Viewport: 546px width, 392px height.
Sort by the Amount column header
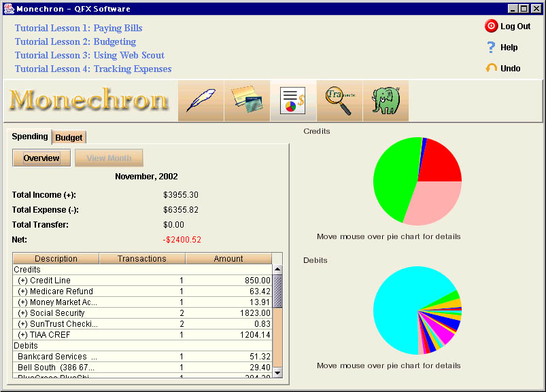(228, 259)
